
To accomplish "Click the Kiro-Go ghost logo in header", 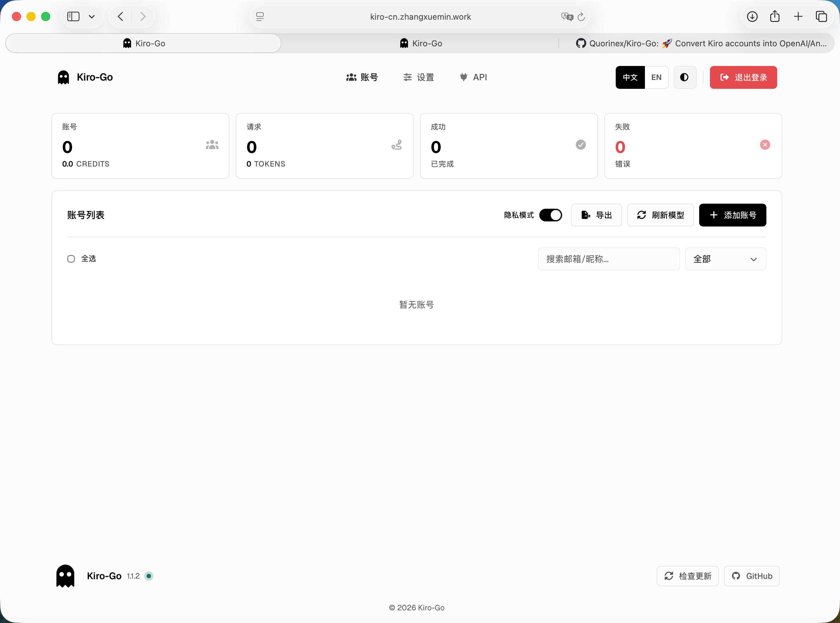I will coord(63,77).
